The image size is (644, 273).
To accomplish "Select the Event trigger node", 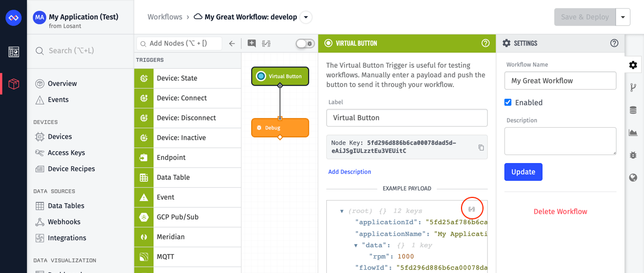I will coord(187,197).
